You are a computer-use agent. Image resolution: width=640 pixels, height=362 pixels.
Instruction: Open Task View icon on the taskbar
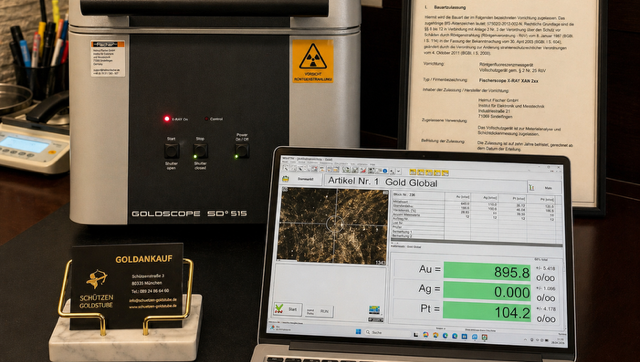[416, 335]
